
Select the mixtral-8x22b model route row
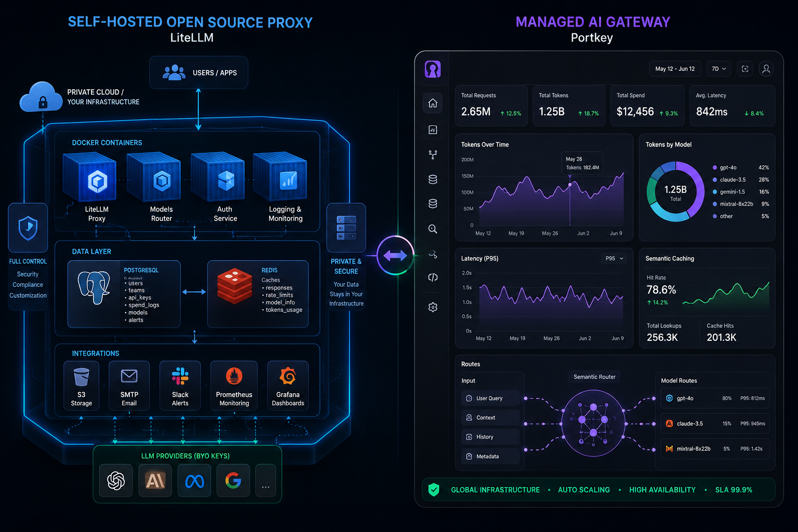pos(715,449)
